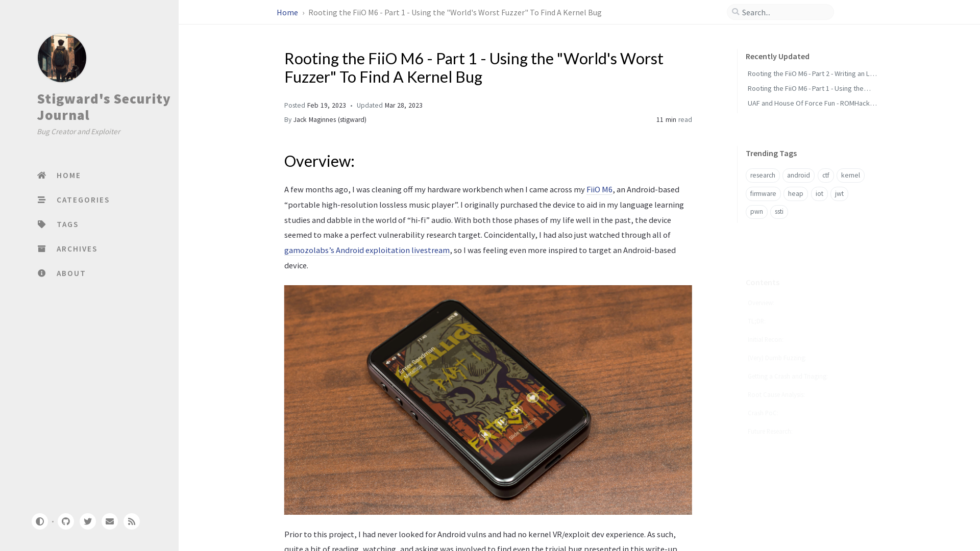Image resolution: width=980 pixels, height=551 pixels.
Task: View the FiiO M6 device thumbnail image
Action: (487, 399)
